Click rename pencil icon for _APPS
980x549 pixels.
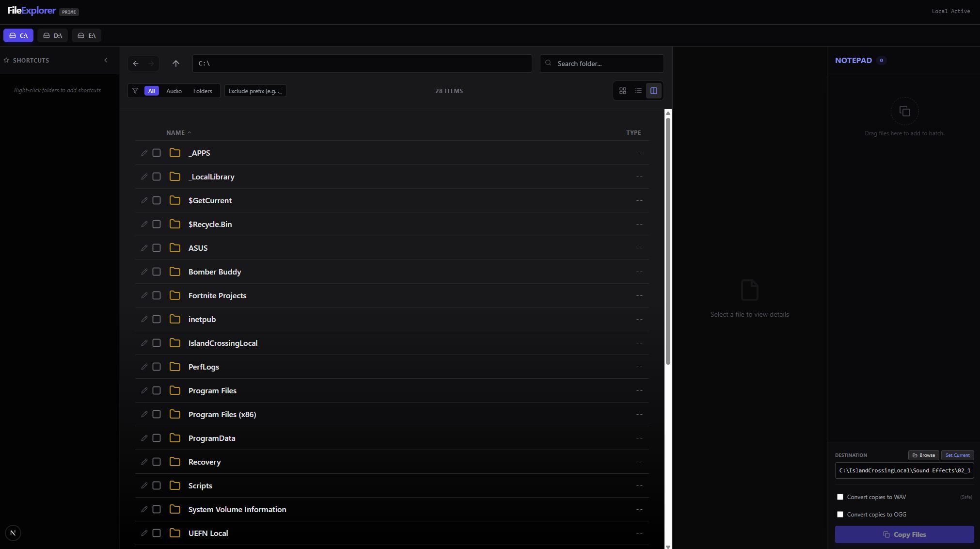(x=144, y=153)
